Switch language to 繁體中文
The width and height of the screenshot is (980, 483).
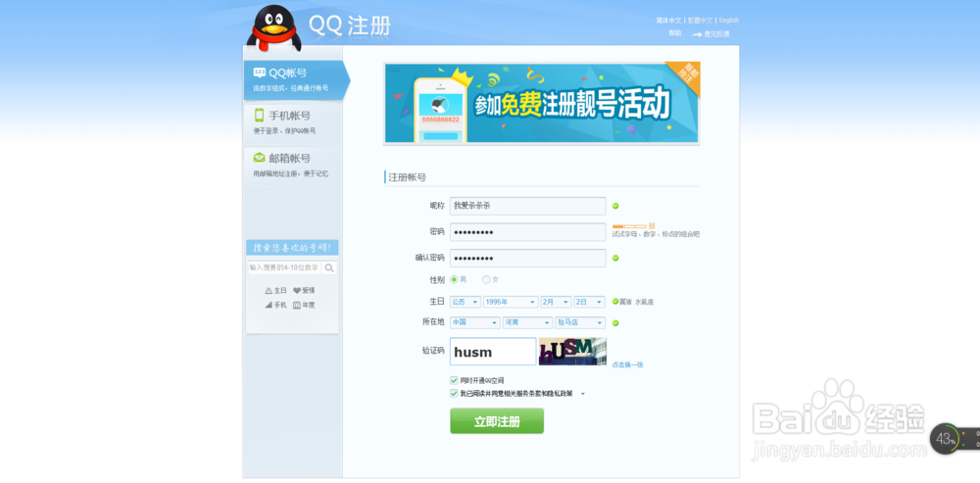(700, 21)
